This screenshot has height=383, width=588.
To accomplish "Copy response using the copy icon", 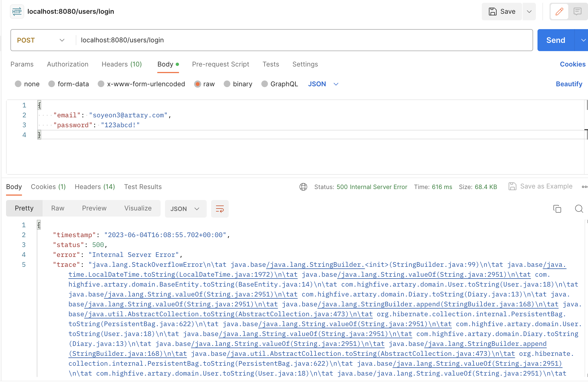I will point(557,209).
